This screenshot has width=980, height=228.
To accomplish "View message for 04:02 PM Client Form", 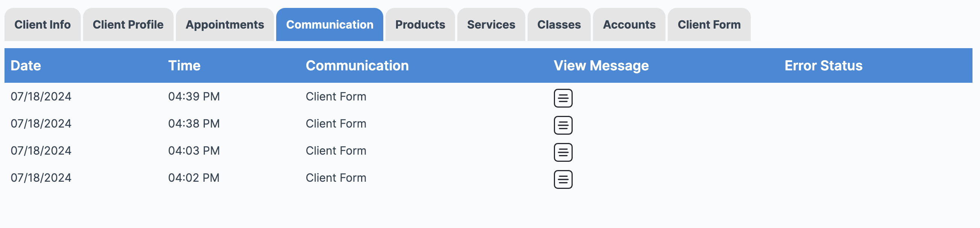I will 563,179.
